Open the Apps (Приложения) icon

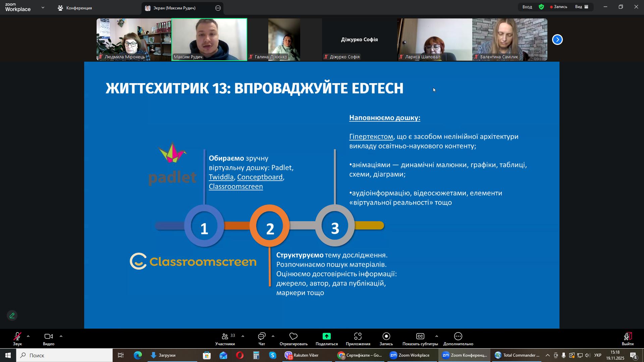point(358,337)
